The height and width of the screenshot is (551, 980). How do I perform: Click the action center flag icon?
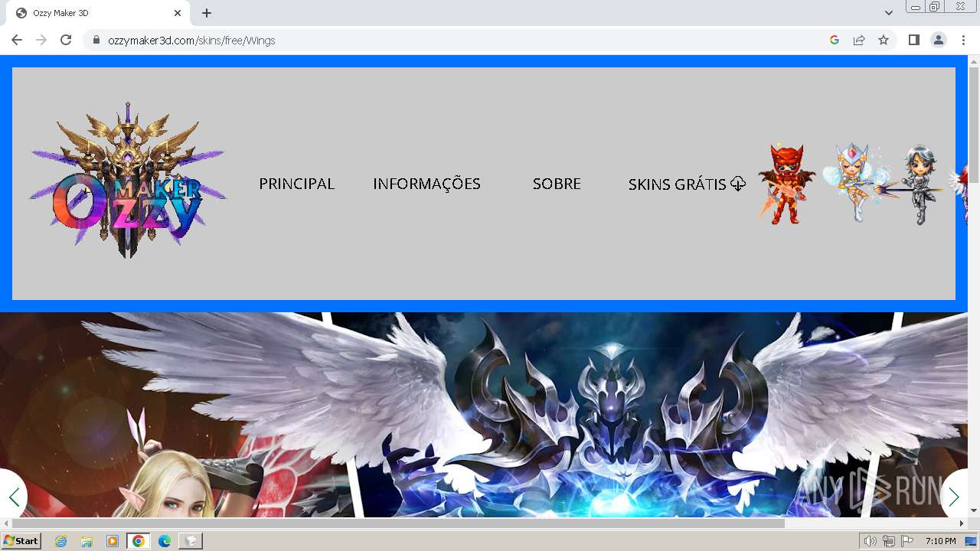907,541
